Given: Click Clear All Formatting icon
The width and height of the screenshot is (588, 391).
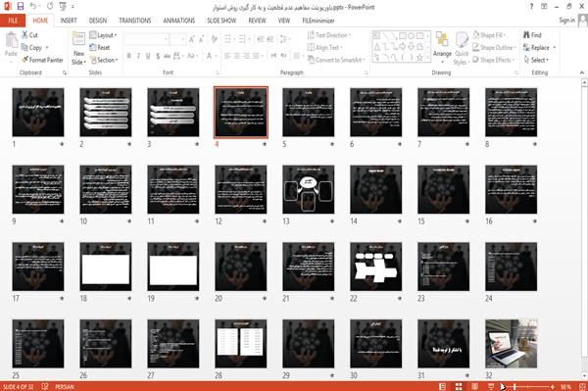Looking at the screenshot, I should (x=214, y=39).
